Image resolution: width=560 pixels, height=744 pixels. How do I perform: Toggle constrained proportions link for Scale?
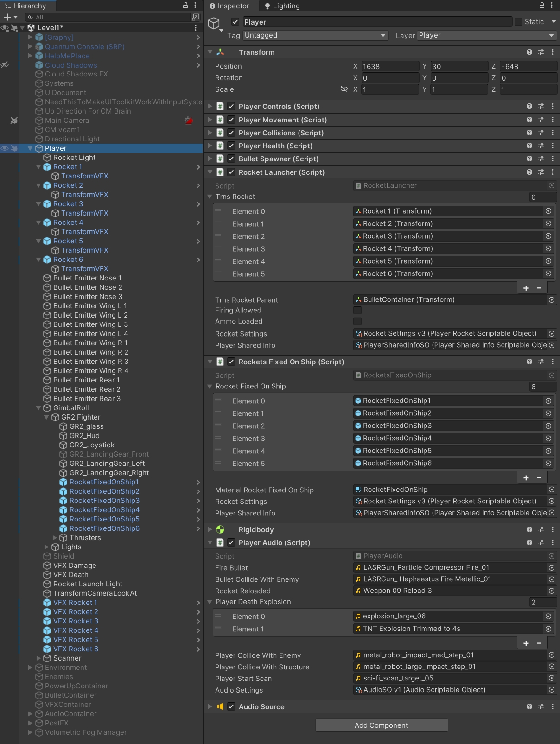coord(344,89)
